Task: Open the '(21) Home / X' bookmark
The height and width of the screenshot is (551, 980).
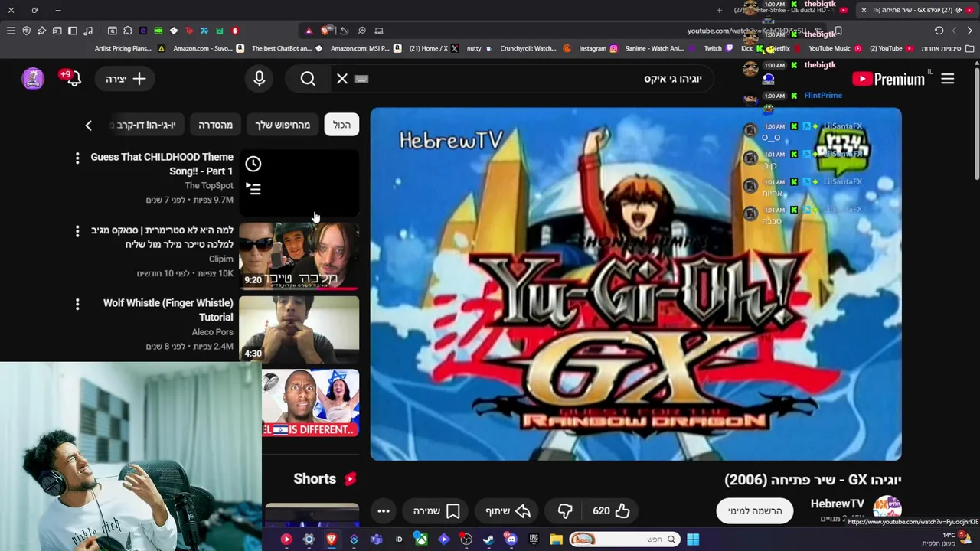Action: coord(433,48)
